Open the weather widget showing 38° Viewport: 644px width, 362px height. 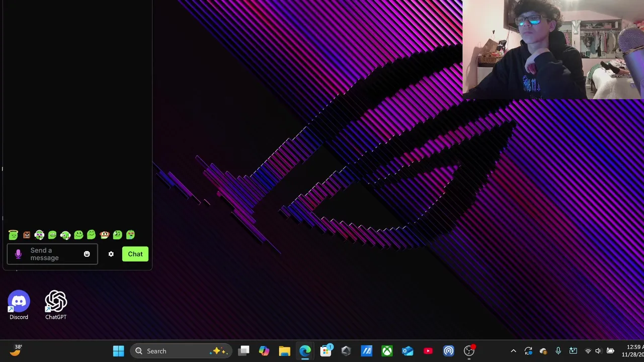click(16, 350)
